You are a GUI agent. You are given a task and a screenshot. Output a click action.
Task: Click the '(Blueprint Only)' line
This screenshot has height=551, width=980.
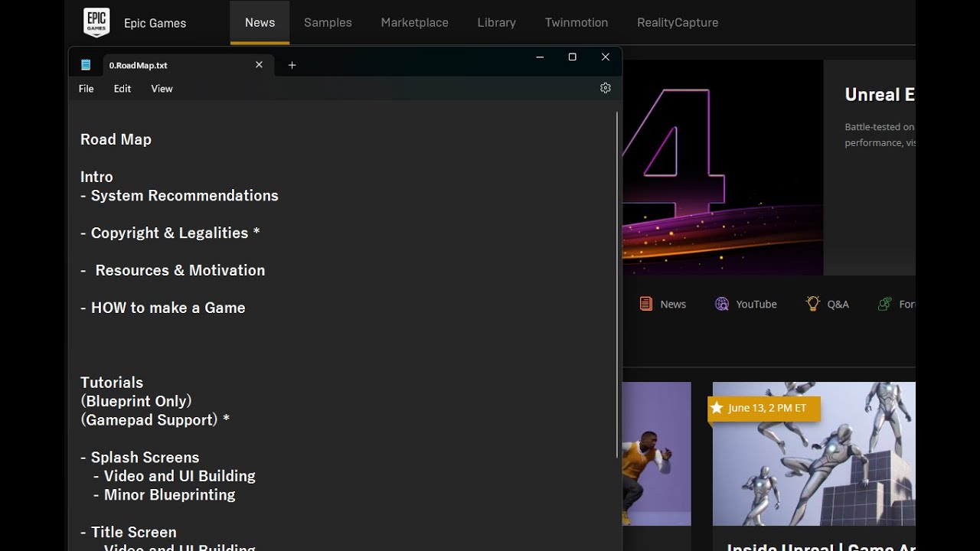136,401
